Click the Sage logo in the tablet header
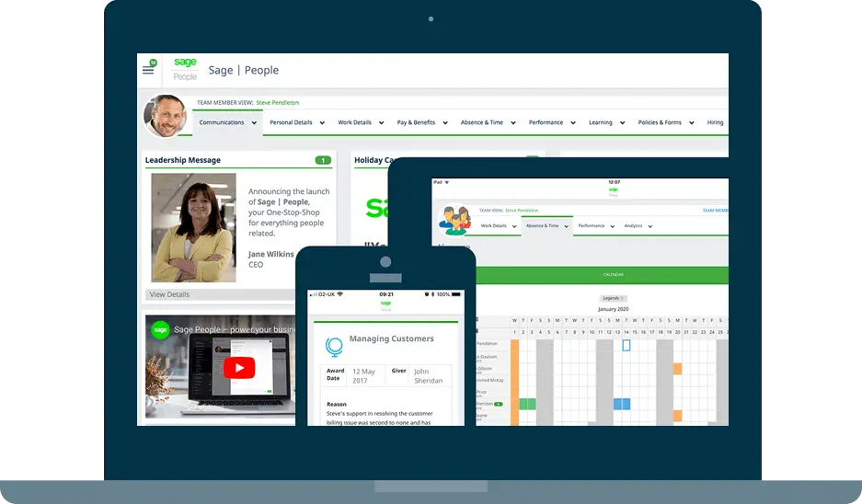Viewport: 862px width, 504px height. click(614, 189)
